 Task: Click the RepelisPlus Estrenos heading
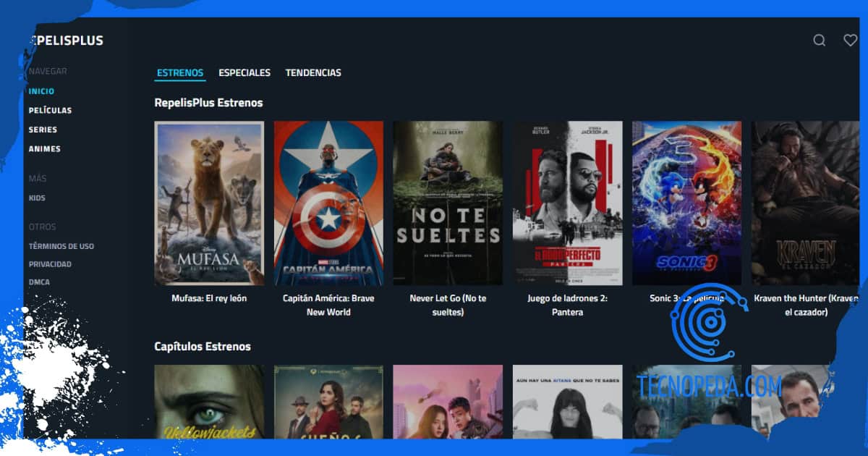point(208,103)
